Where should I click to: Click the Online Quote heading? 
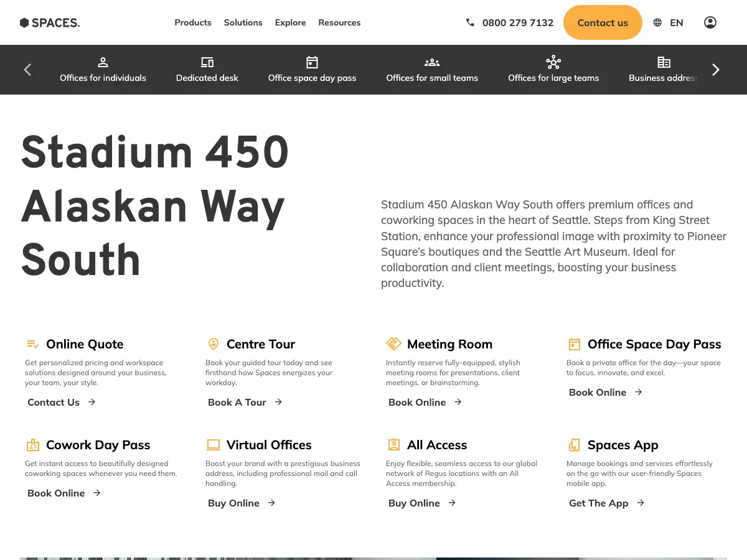tap(85, 344)
